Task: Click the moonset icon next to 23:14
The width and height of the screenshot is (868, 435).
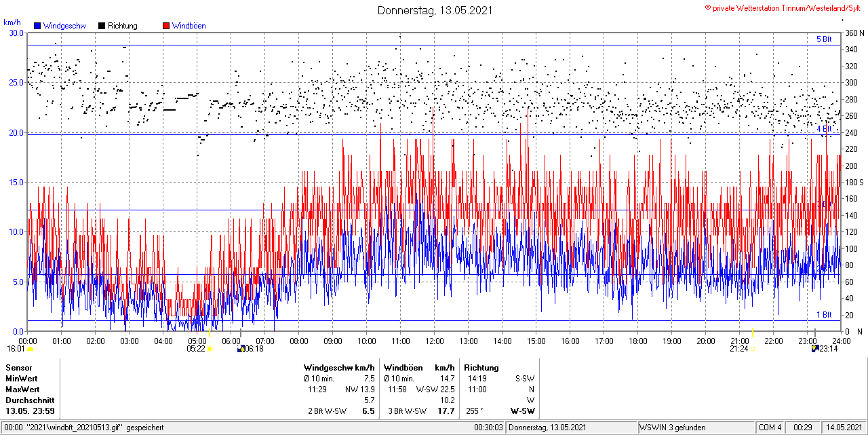Action: coord(815,349)
